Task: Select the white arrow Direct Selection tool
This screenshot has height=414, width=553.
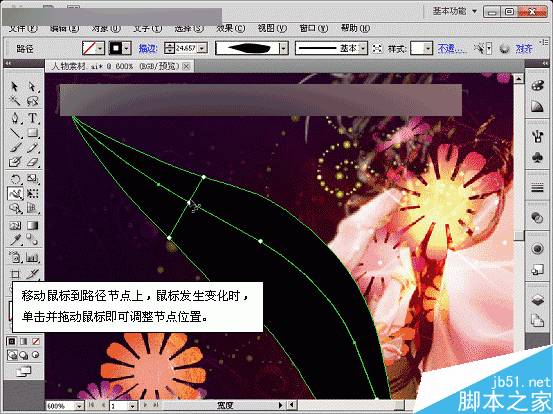Action: point(32,86)
